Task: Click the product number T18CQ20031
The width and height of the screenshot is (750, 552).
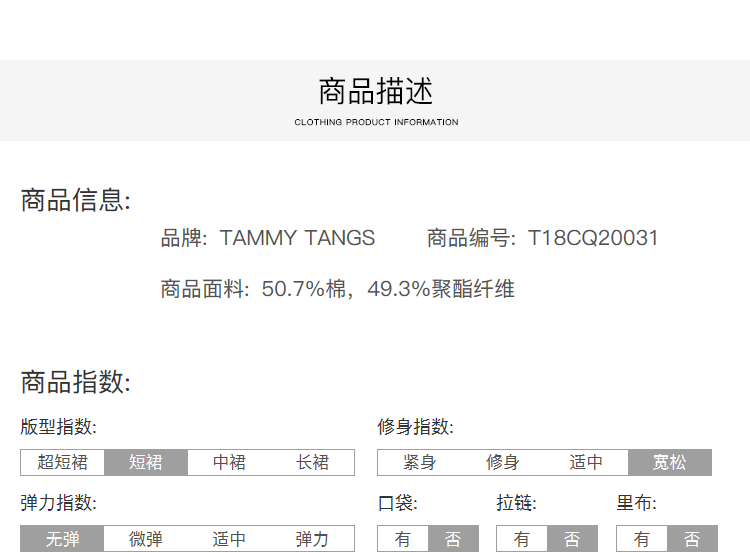Action: coord(593,238)
